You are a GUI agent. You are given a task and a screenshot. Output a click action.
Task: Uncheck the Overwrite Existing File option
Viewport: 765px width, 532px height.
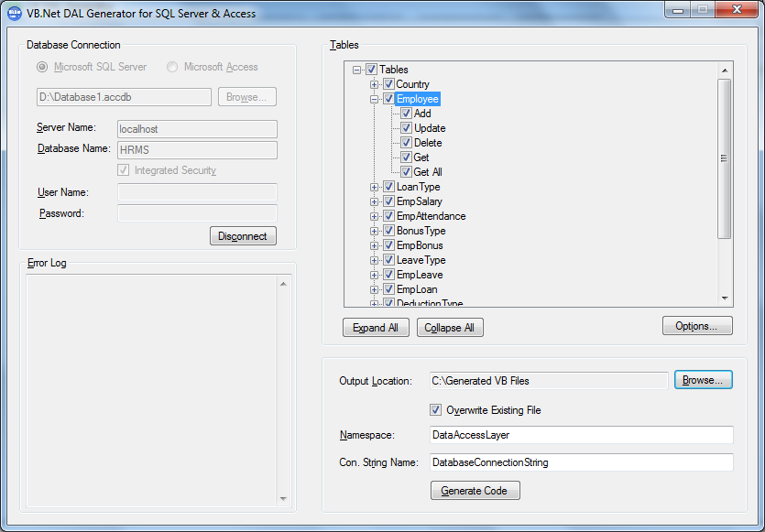(x=436, y=410)
